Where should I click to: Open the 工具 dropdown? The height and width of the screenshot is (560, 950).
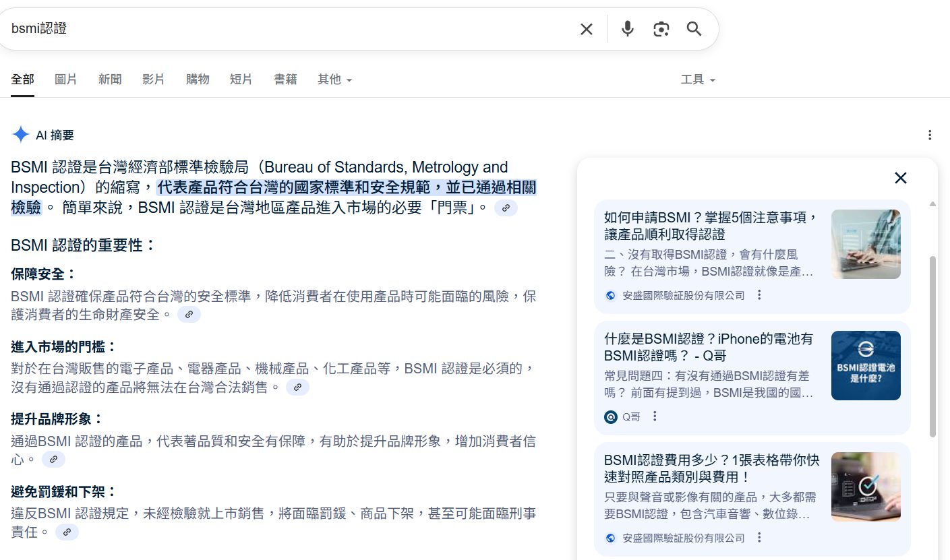pyautogui.click(x=698, y=80)
